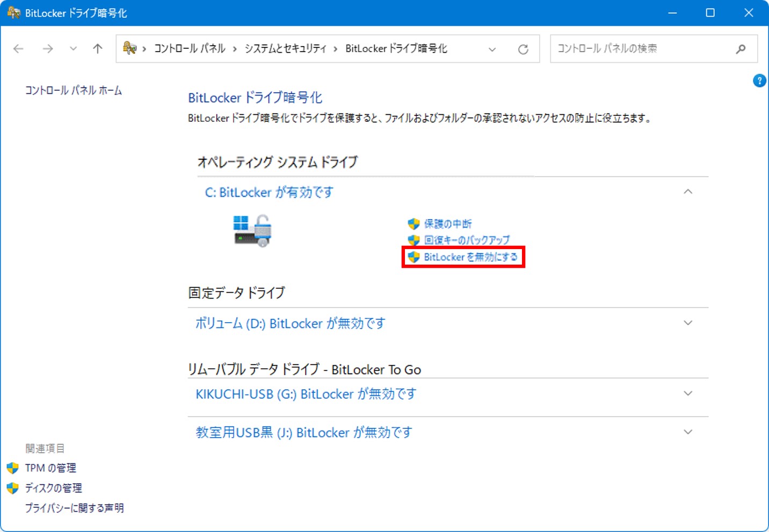Screen dimensions: 769x532
Task: Minimize the BitLocker window
Action: point(672,13)
